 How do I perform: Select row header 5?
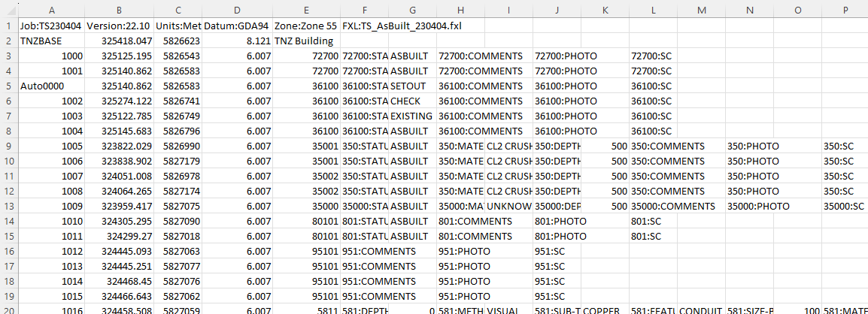tap(8, 86)
